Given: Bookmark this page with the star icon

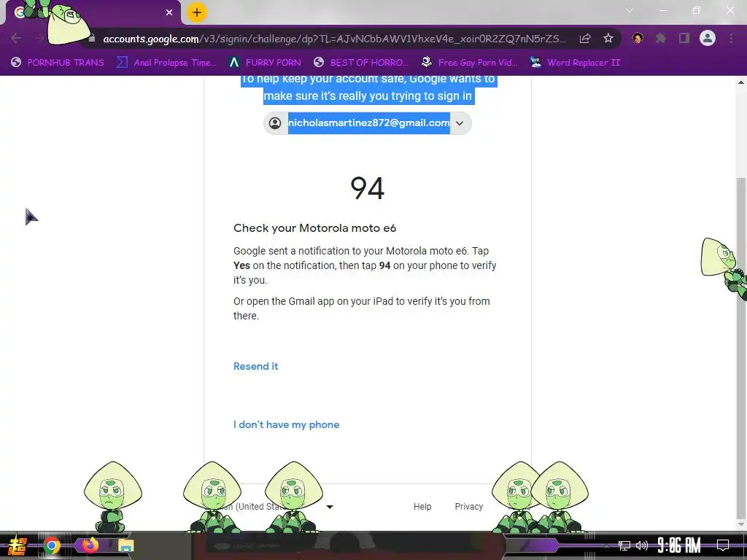Looking at the screenshot, I should pyautogui.click(x=608, y=39).
